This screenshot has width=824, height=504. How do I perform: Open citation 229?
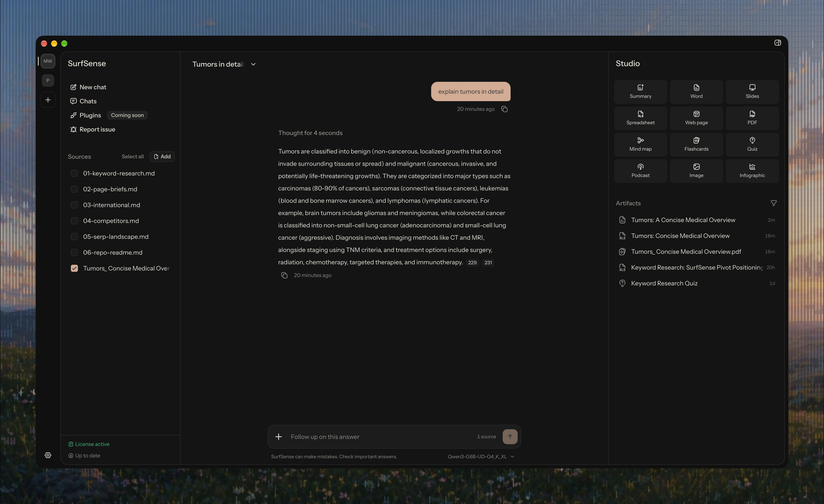[472, 262]
